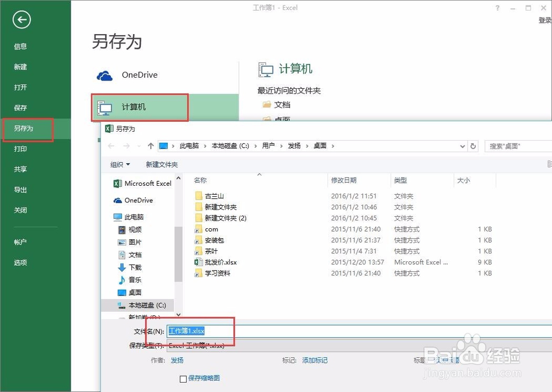This screenshot has width=552, height=392.
Task: Open the 帐户 backstage page
Action: click(x=20, y=242)
